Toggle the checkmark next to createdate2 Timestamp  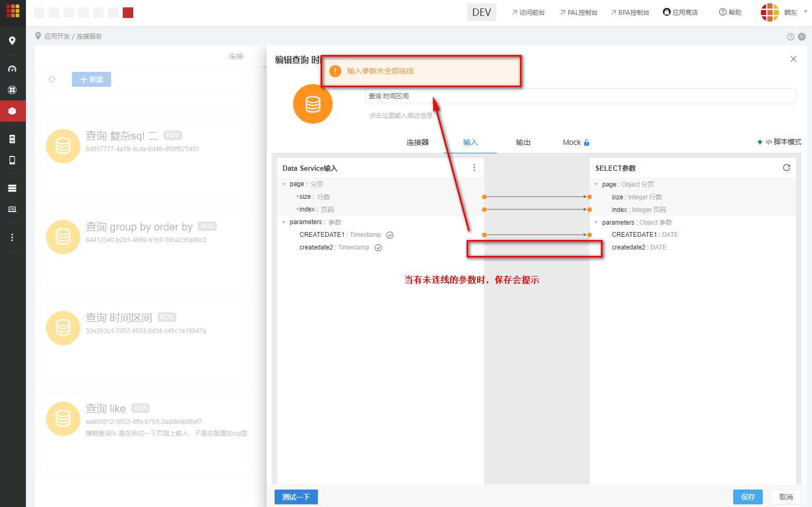click(x=378, y=247)
